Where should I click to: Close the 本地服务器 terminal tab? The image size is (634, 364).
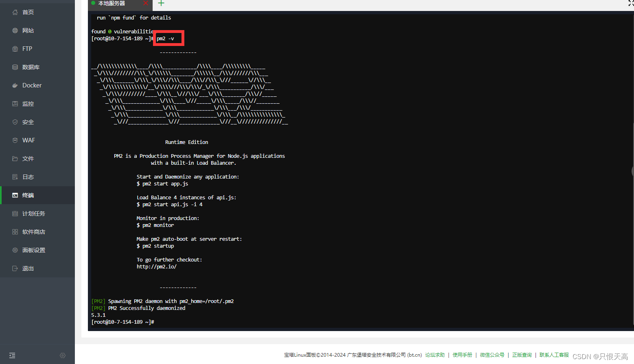146,3
